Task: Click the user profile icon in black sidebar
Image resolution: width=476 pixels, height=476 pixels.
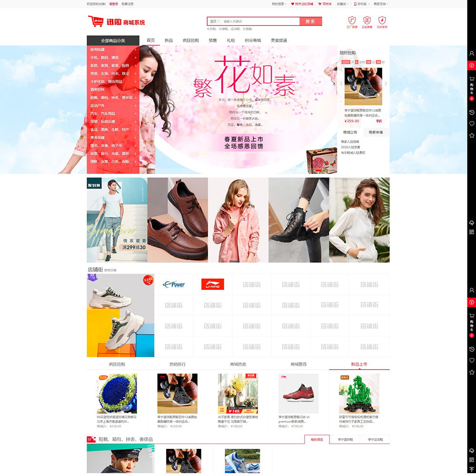Action: [471, 53]
